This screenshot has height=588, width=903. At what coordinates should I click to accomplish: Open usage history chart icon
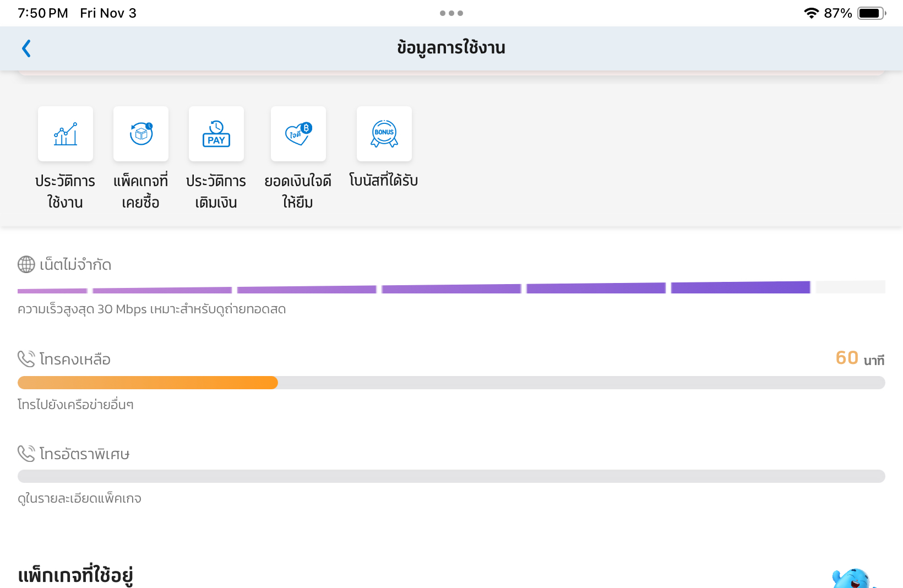[66, 134]
